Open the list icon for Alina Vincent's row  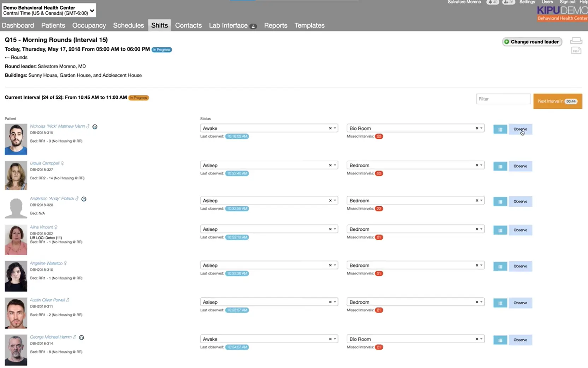click(x=500, y=230)
